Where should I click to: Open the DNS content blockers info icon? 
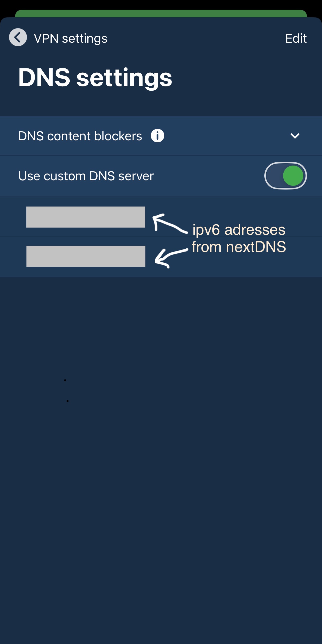click(x=158, y=136)
